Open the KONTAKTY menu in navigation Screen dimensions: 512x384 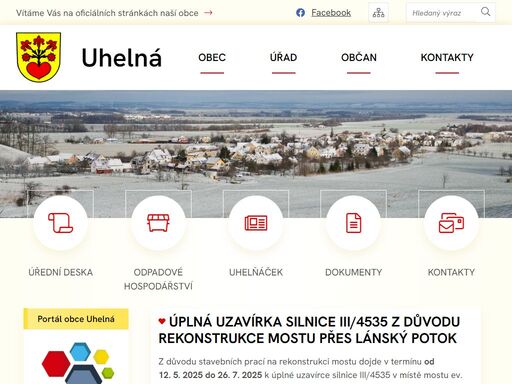(447, 58)
